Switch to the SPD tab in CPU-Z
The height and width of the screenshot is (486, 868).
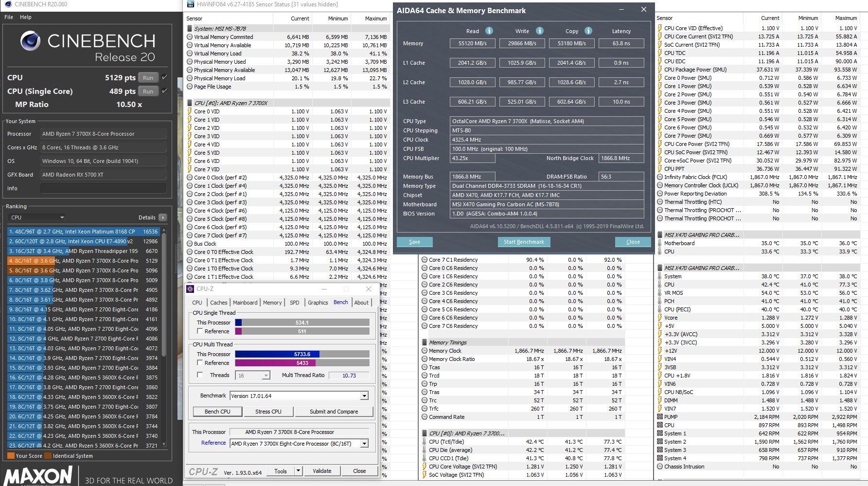tap(295, 303)
